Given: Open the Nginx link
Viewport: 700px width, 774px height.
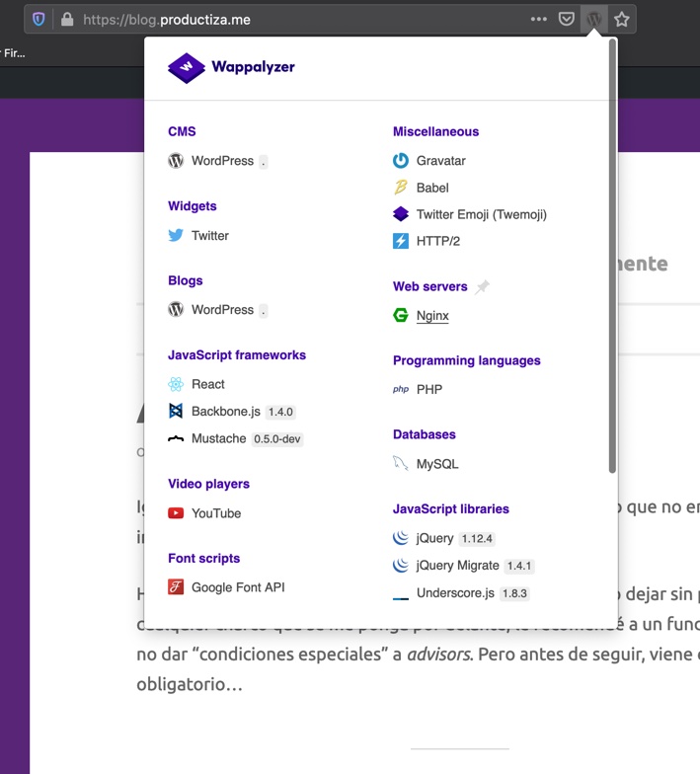Looking at the screenshot, I should (432, 316).
